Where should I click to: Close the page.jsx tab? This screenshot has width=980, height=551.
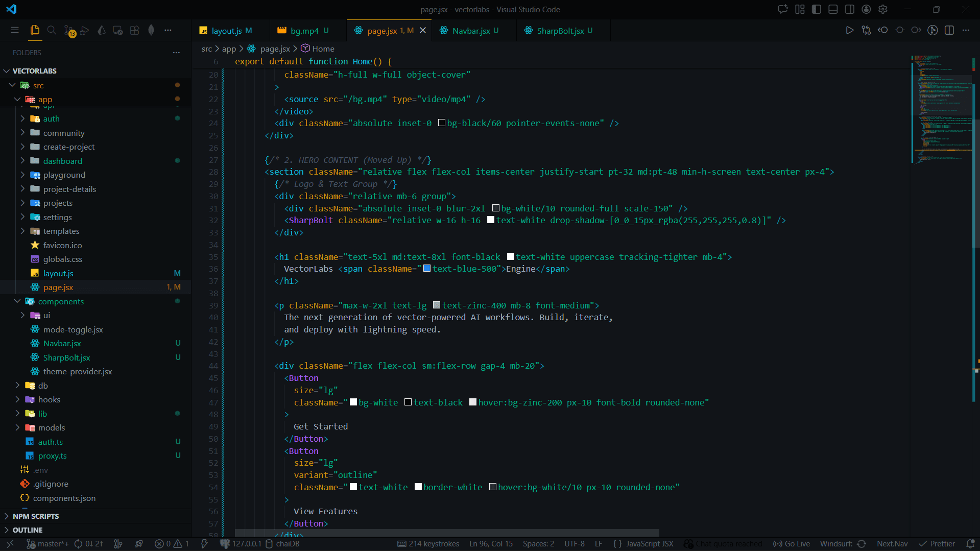tap(423, 31)
